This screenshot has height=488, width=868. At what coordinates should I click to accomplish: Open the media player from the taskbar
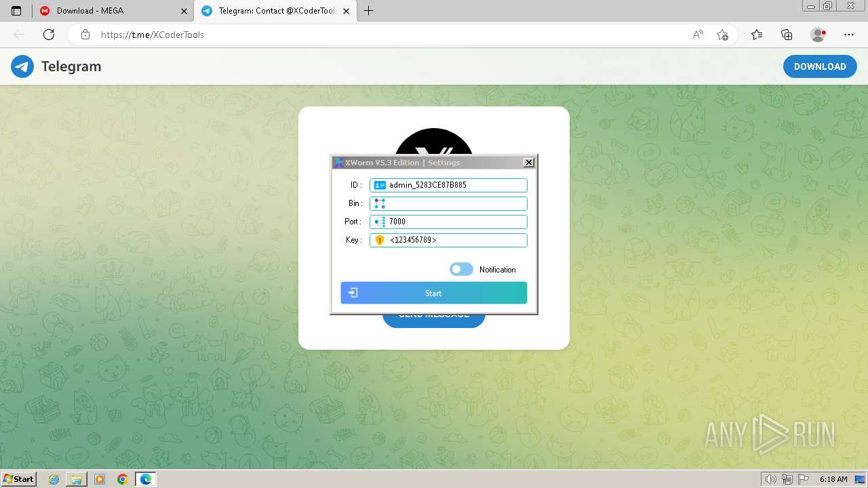tap(100, 479)
